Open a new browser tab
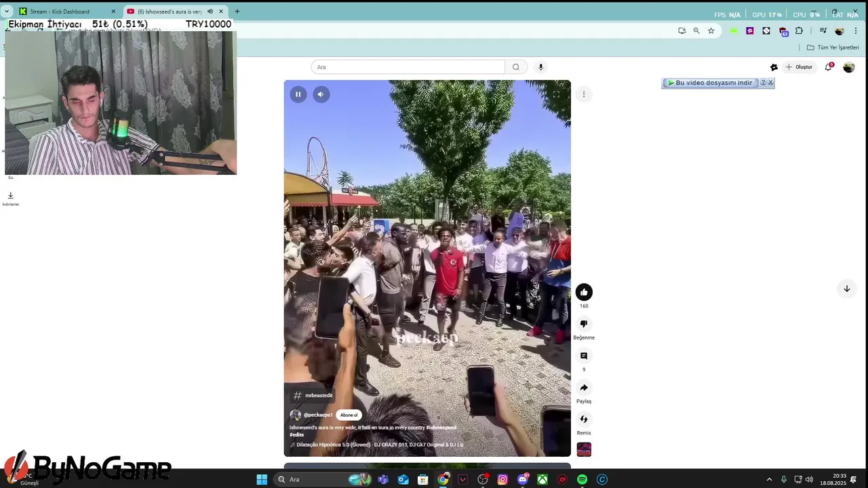The width and height of the screenshot is (868, 488). coord(237,12)
